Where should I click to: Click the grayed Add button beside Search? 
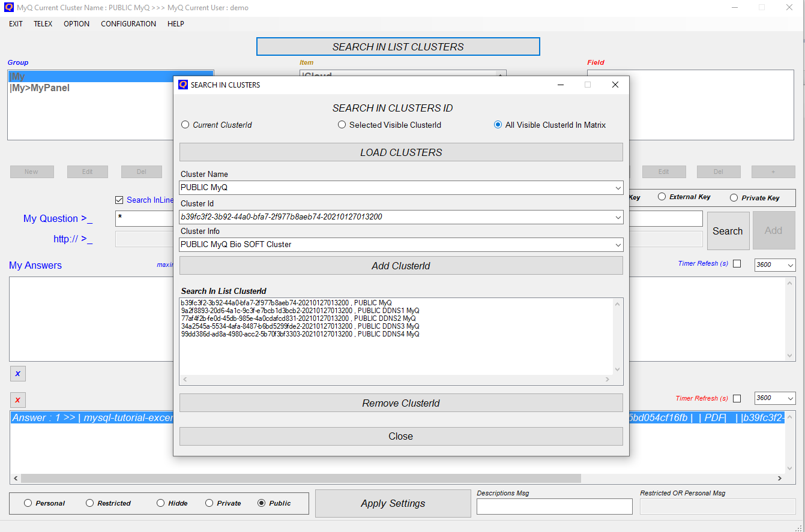(x=773, y=230)
